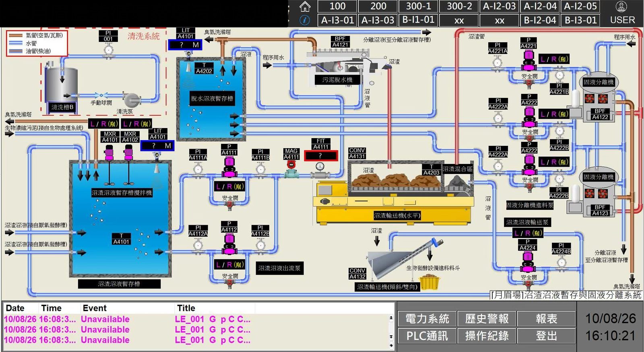Toggle L/R mode for pump P A4111
644x352 pixels.
[230, 186]
